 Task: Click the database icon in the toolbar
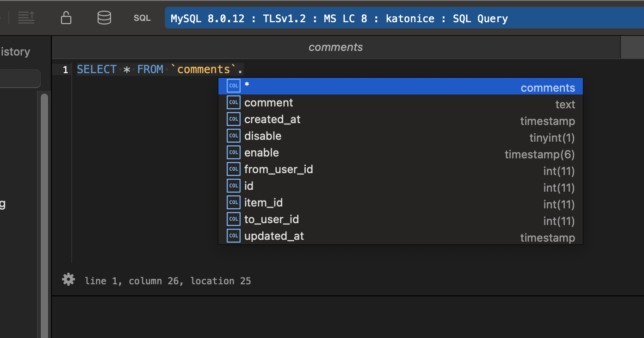coord(104,18)
